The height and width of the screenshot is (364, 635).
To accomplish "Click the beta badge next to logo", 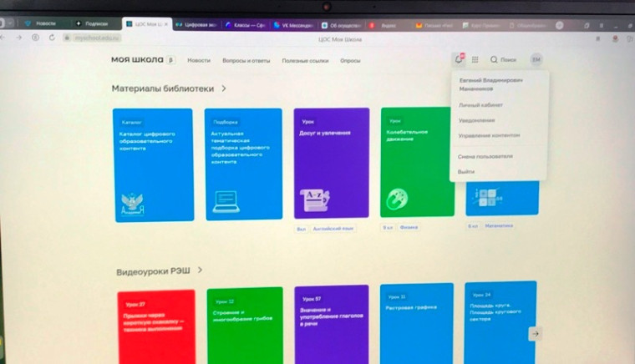I will 171,60.
